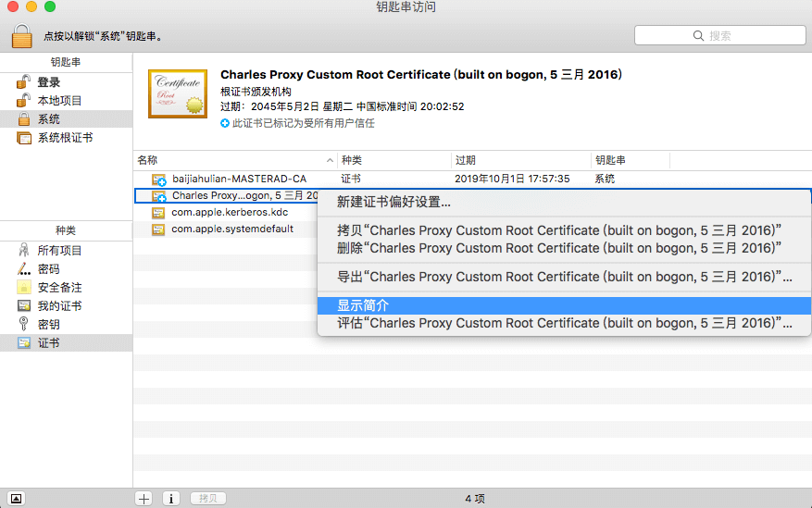Click the 密钥 key icon
The image size is (812, 508).
[x=24, y=324]
